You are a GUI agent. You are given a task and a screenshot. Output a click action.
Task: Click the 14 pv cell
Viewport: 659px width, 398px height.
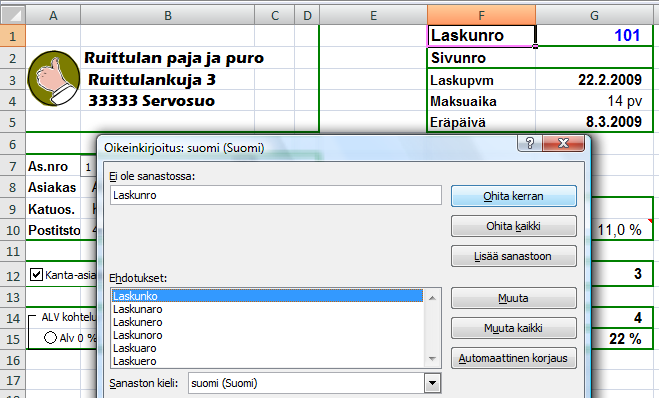click(x=594, y=101)
